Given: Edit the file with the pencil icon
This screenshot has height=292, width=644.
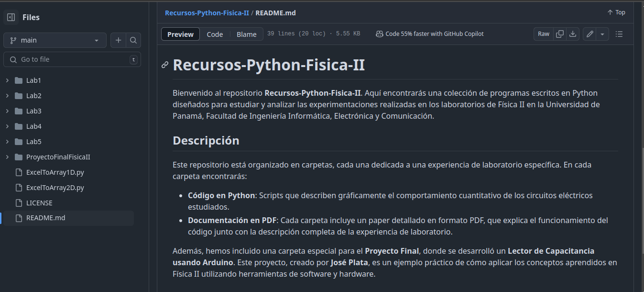Looking at the screenshot, I should point(590,34).
